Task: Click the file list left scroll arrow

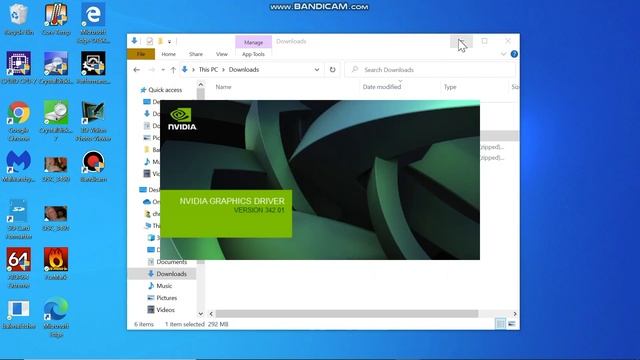Action: (211, 313)
